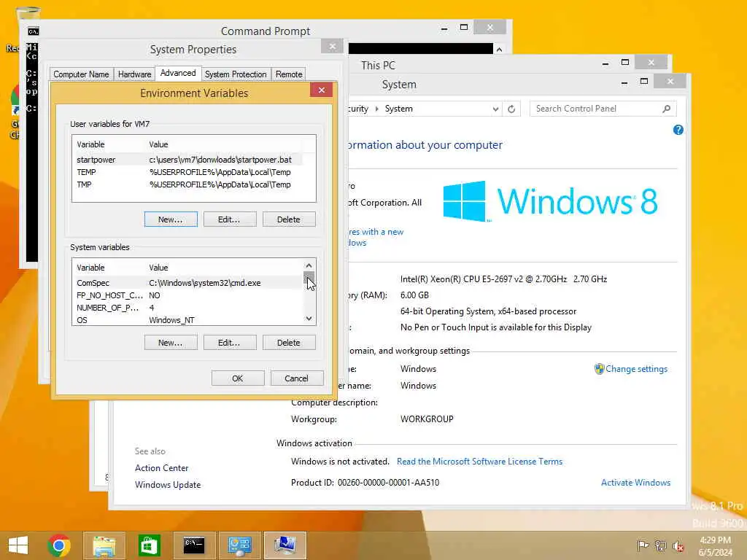Minimize the This PC window

coord(605,63)
